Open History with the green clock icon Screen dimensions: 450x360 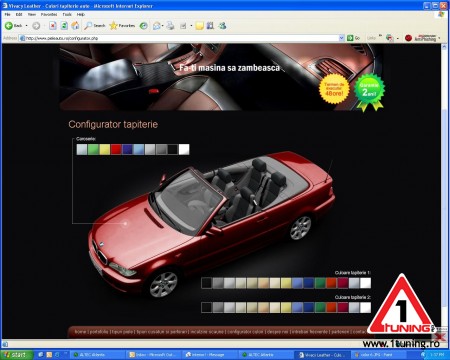pyautogui.click(x=143, y=26)
